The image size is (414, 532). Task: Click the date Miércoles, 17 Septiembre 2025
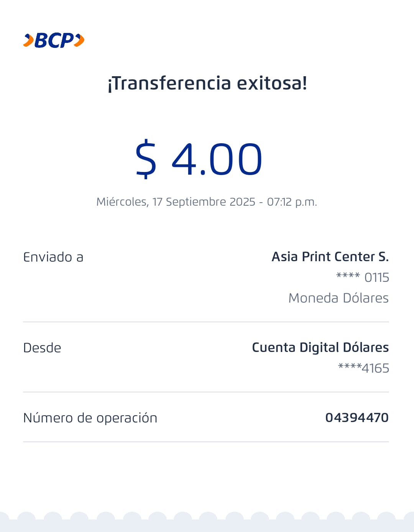point(176,202)
